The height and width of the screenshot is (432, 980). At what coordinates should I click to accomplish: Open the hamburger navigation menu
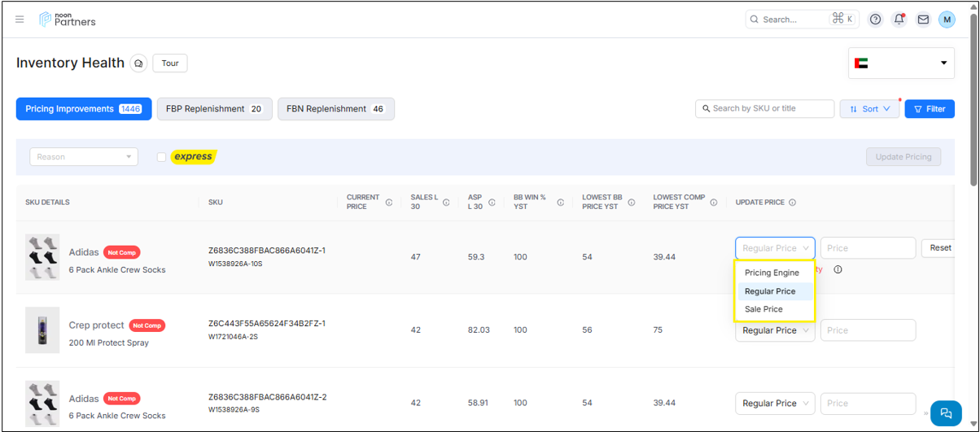[x=20, y=20]
